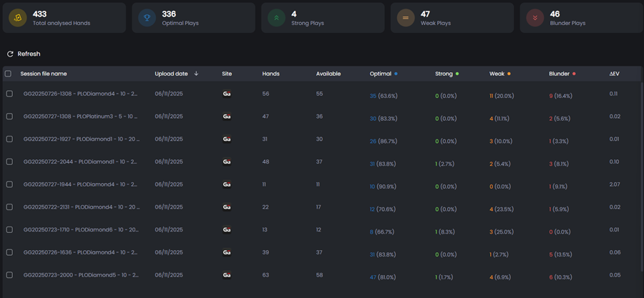Click the GG site icon for GG20250727-1944 row
The image size is (644, 298).
point(227,184)
